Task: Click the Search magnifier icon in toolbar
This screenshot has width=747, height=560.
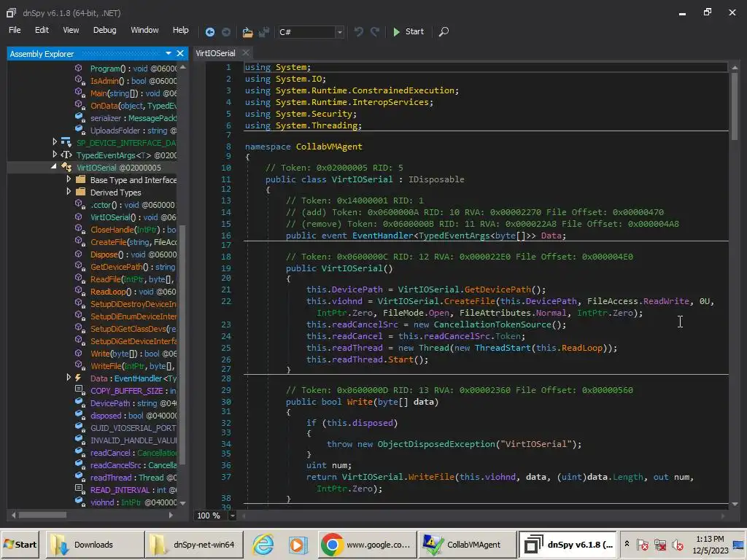Action: (444, 31)
